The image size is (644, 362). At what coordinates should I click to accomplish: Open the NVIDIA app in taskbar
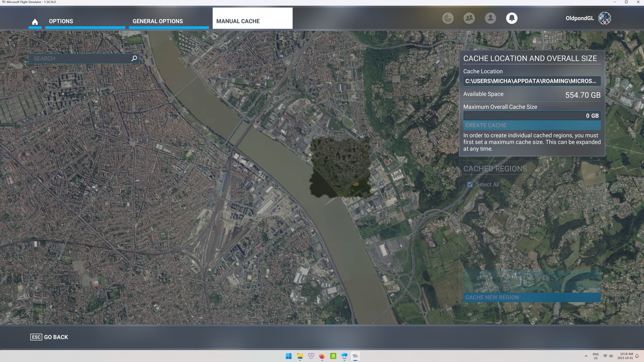(333, 356)
